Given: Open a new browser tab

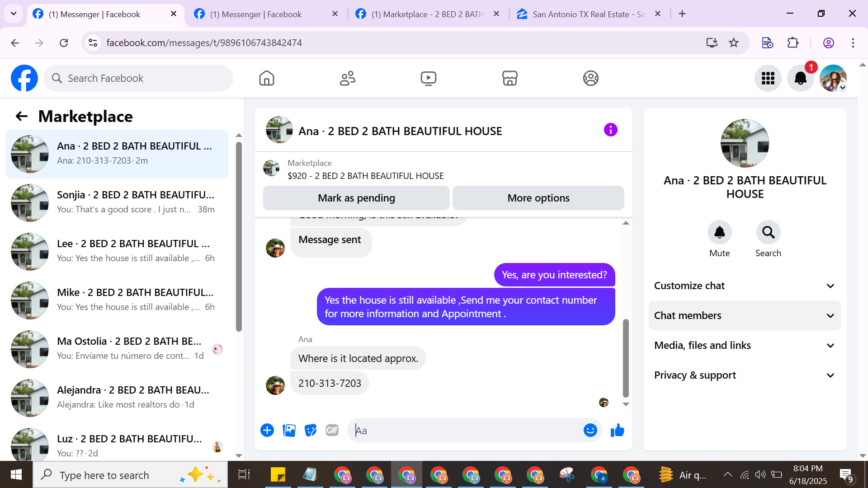Looking at the screenshot, I should [x=682, y=14].
